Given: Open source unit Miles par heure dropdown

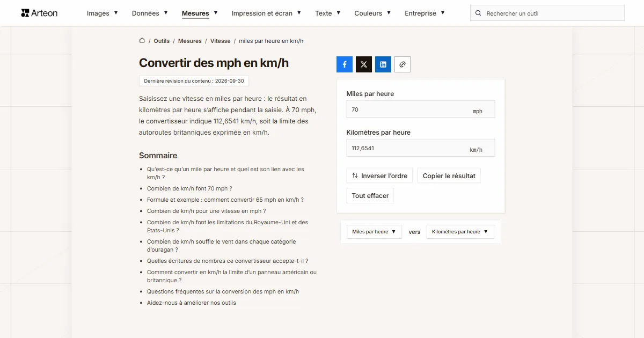Looking at the screenshot, I should point(374,232).
